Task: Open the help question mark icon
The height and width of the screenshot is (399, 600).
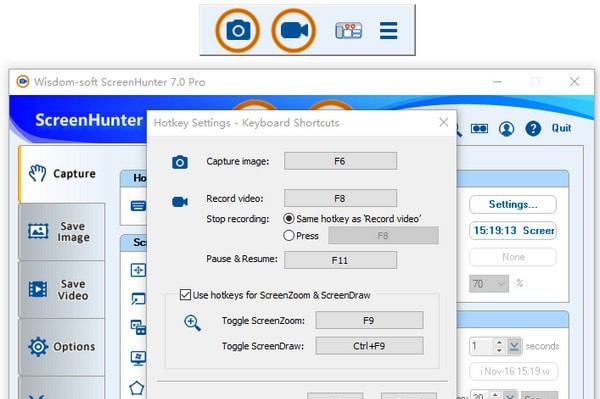Action: [533, 129]
